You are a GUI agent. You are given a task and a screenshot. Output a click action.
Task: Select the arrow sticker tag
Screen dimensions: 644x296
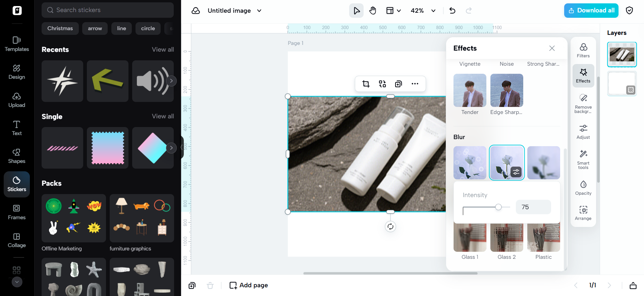coord(95,28)
